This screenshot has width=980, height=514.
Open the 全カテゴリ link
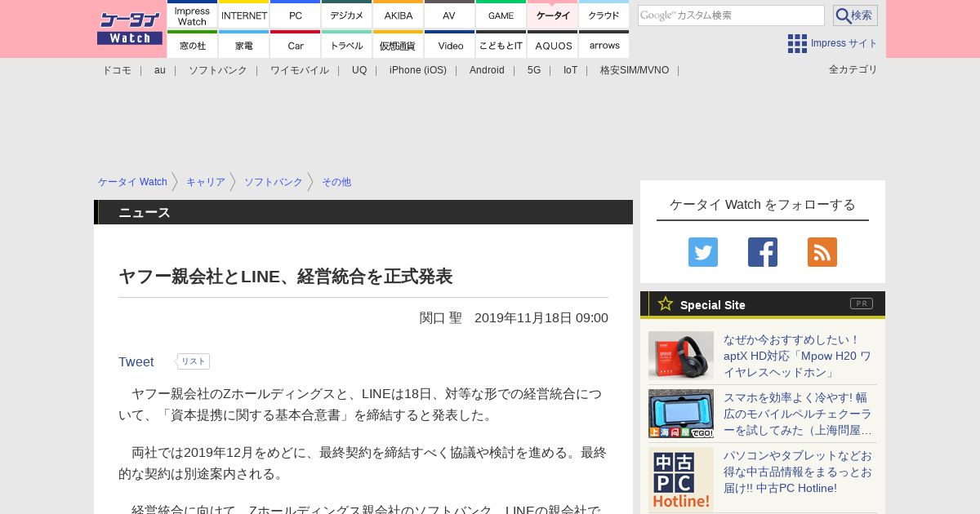(x=853, y=69)
